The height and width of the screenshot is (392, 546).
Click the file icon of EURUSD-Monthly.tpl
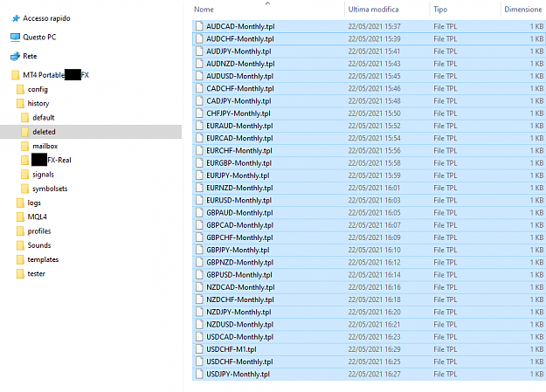[x=199, y=201]
